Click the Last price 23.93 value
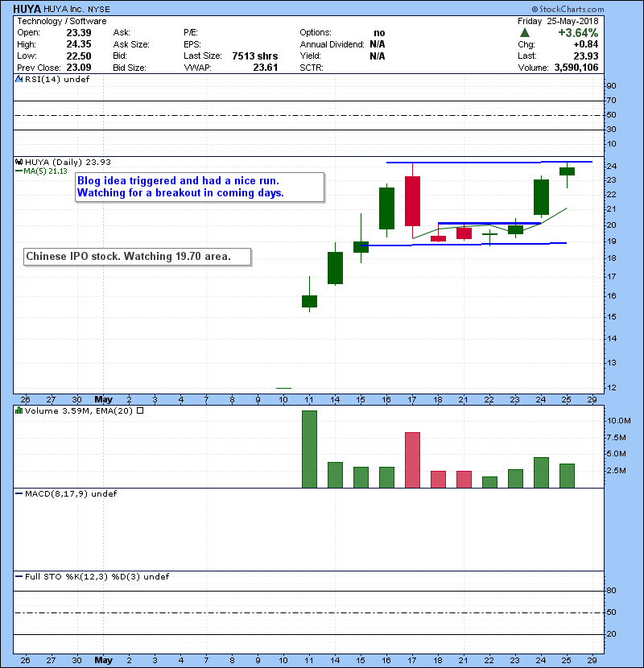 coord(586,56)
